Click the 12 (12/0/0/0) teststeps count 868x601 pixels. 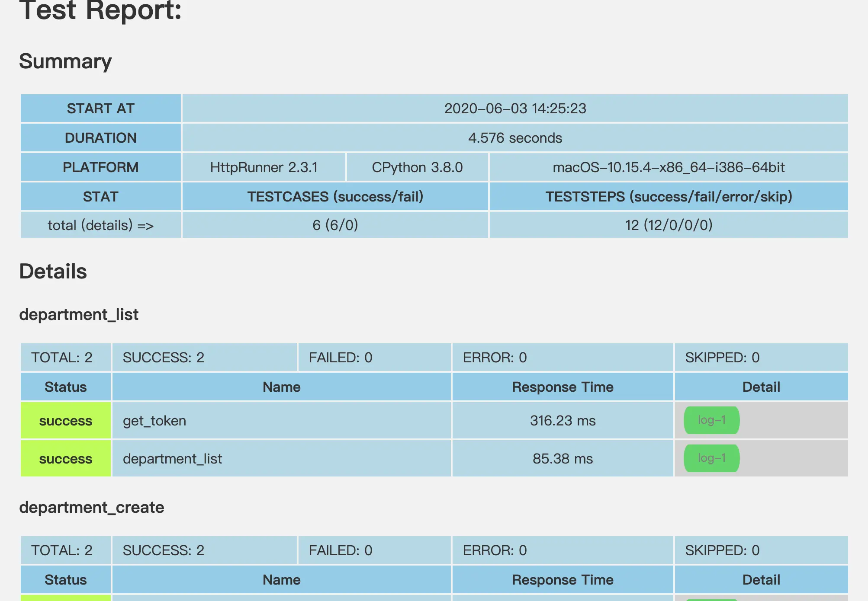[x=669, y=225]
